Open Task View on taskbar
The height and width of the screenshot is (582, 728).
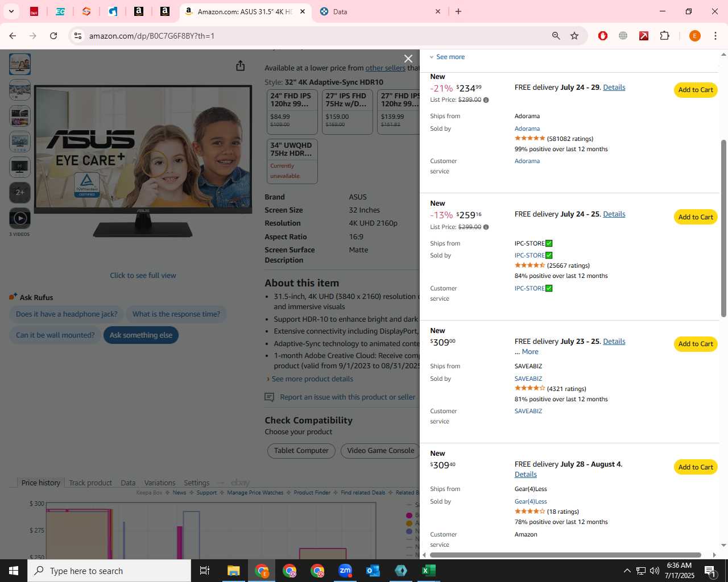click(205, 571)
